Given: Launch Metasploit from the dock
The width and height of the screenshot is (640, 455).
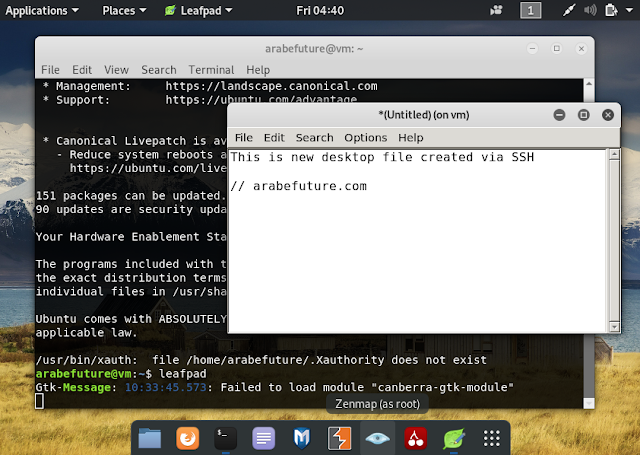Looking at the screenshot, I should 302,438.
